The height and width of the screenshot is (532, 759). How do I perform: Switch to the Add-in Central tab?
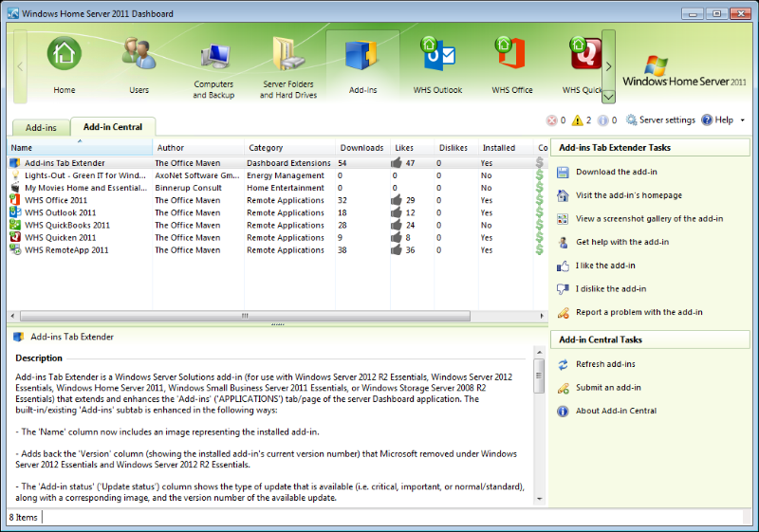click(113, 127)
